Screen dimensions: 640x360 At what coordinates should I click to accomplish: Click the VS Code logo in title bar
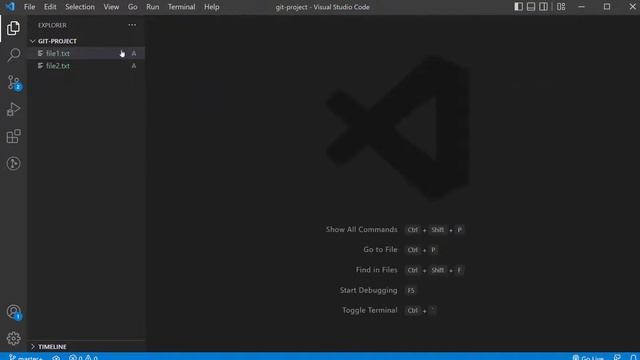(x=10, y=7)
